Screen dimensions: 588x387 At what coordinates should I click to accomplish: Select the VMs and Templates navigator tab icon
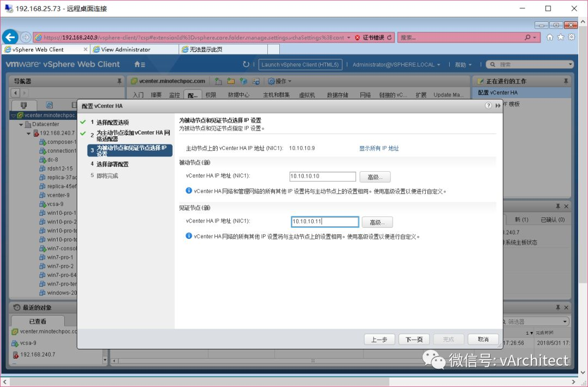tap(49, 105)
